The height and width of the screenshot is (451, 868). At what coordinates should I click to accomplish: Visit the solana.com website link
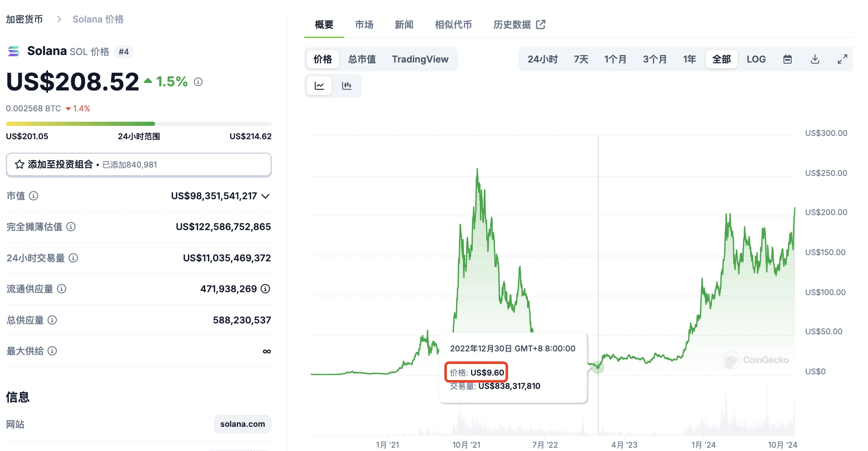243,424
